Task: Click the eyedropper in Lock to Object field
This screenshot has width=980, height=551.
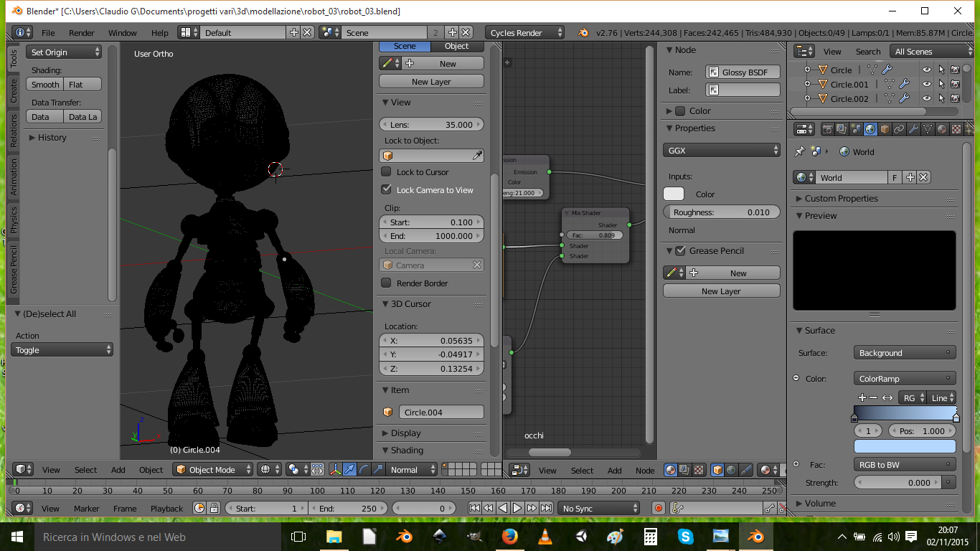Action: (477, 156)
